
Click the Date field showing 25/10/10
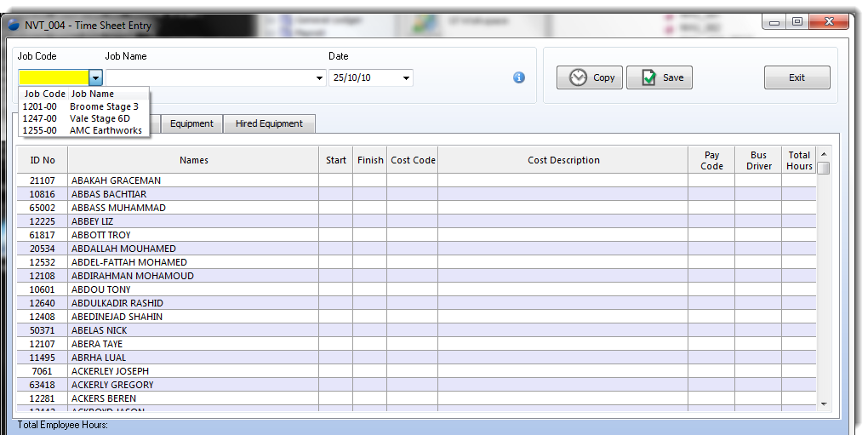coord(365,78)
